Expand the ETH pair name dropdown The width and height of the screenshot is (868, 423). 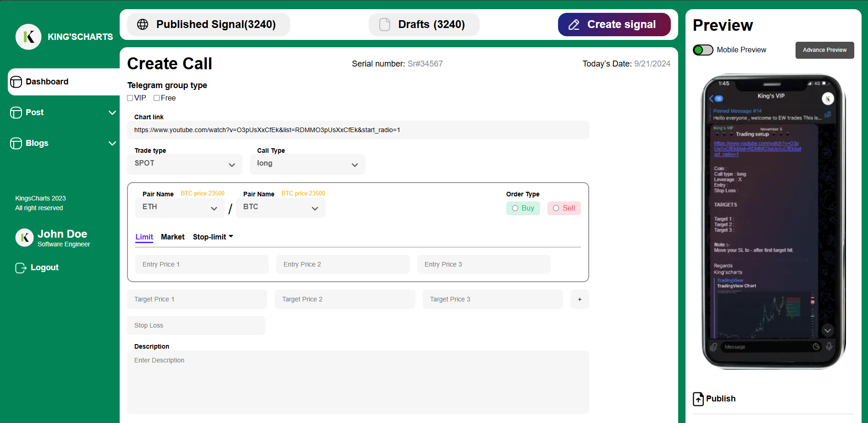179,208
